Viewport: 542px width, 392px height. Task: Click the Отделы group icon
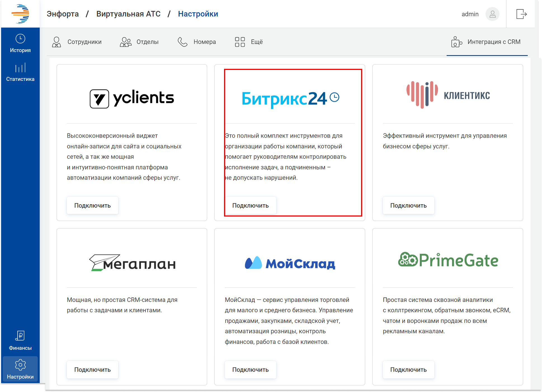[126, 42]
